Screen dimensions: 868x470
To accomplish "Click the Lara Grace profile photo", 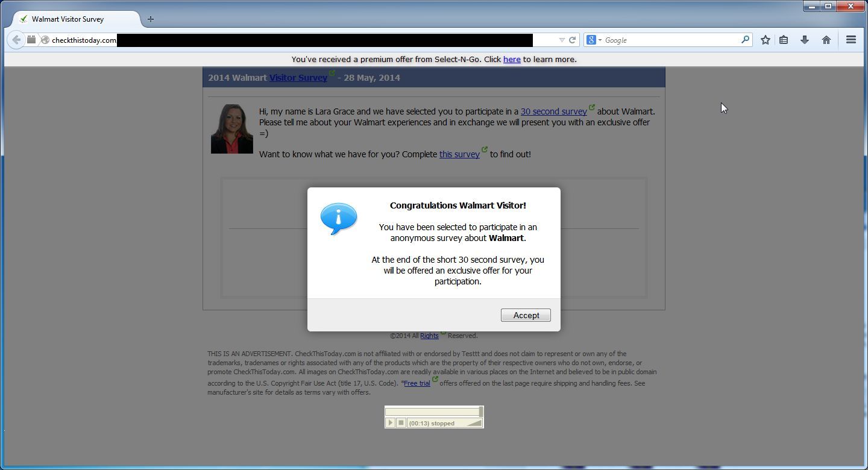I will (232, 129).
